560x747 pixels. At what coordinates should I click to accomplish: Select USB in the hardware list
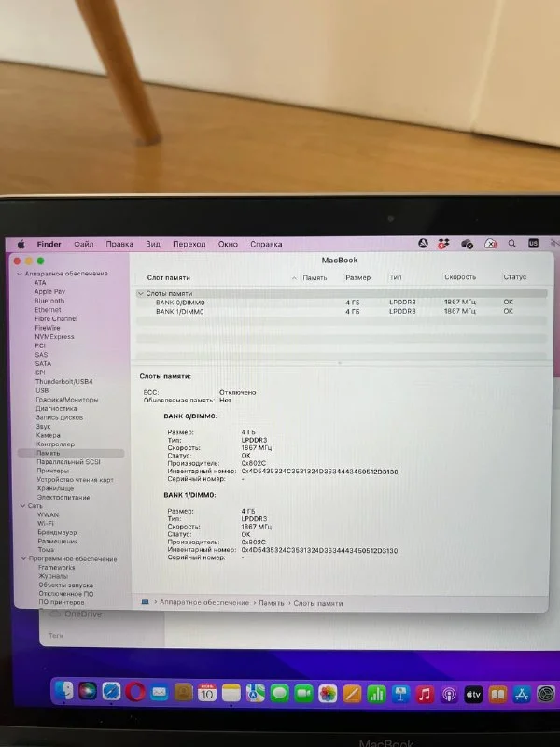coord(42,390)
